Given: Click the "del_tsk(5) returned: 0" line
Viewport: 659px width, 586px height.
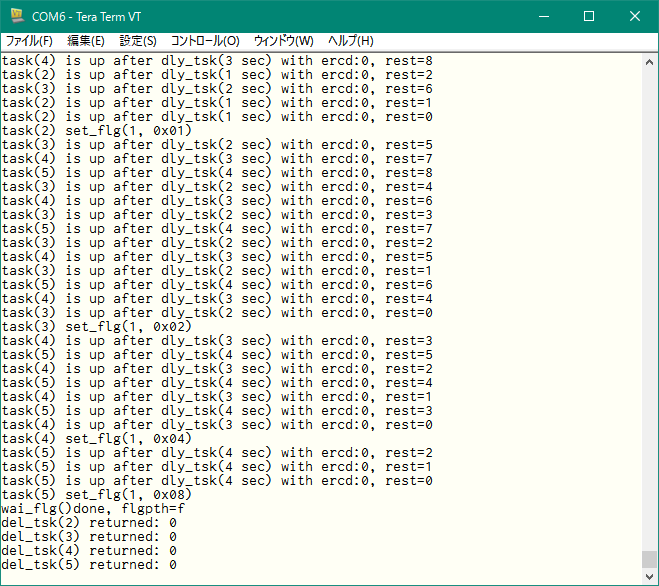Looking at the screenshot, I should (x=88, y=565).
